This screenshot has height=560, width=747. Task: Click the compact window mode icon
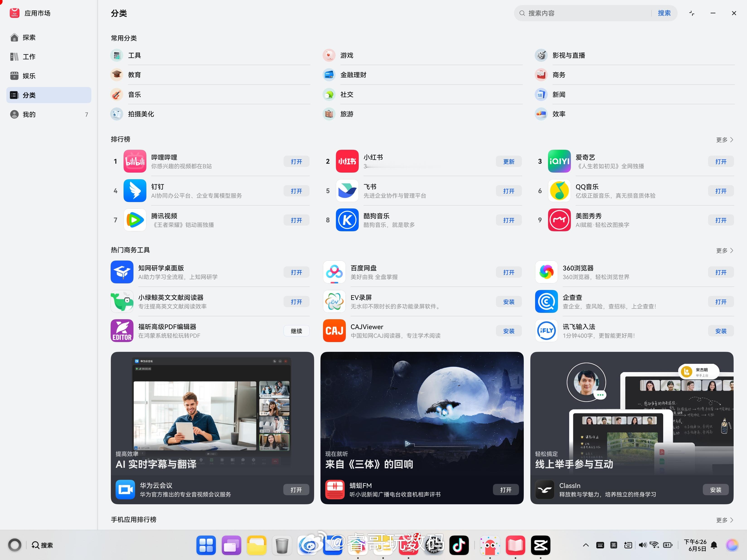(x=692, y=13)
